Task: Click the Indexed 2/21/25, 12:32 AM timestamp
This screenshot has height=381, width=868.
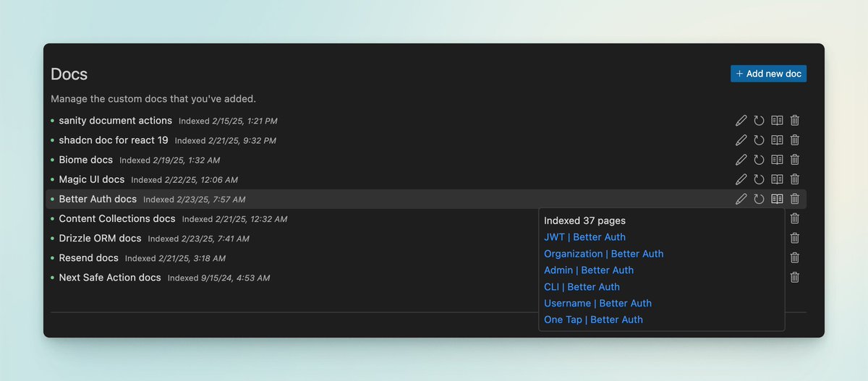Action: [x=234, y=219]
